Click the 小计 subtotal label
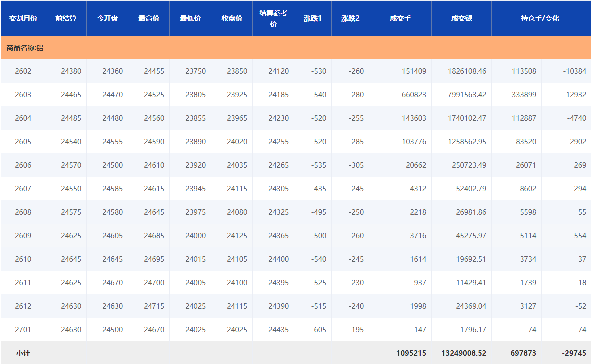This screenshot has height=364, width=591. [23, 353]
